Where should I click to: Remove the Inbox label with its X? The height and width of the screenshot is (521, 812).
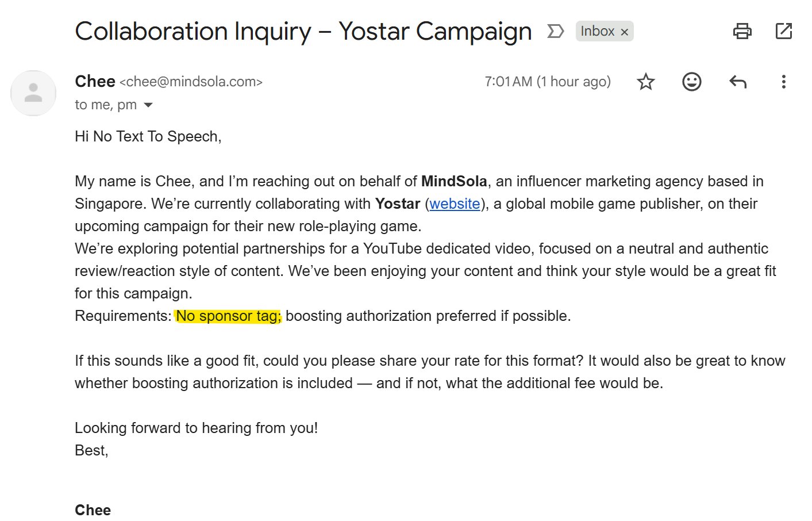coord(624,32)
